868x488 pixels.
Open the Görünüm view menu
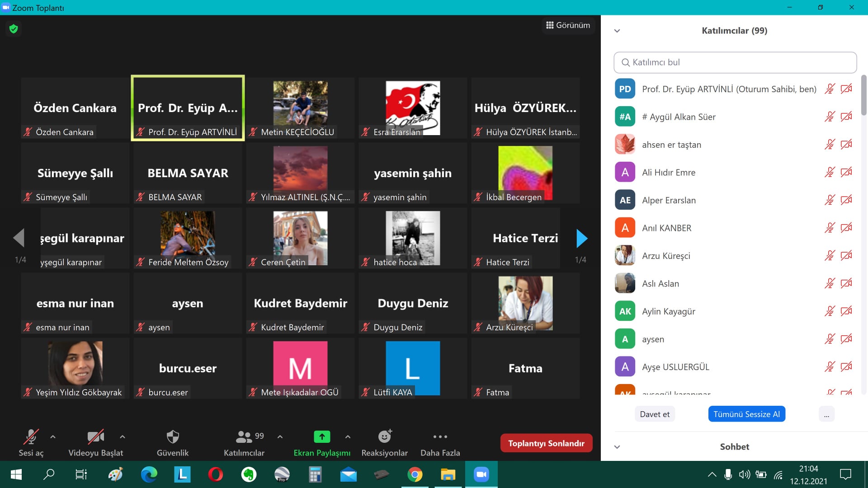coord(568,25)
